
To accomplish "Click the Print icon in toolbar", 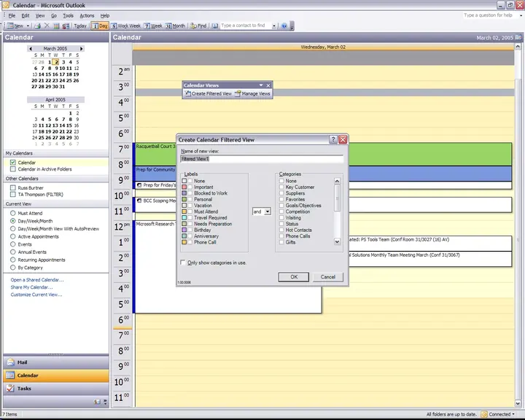I will coord(37,26).
